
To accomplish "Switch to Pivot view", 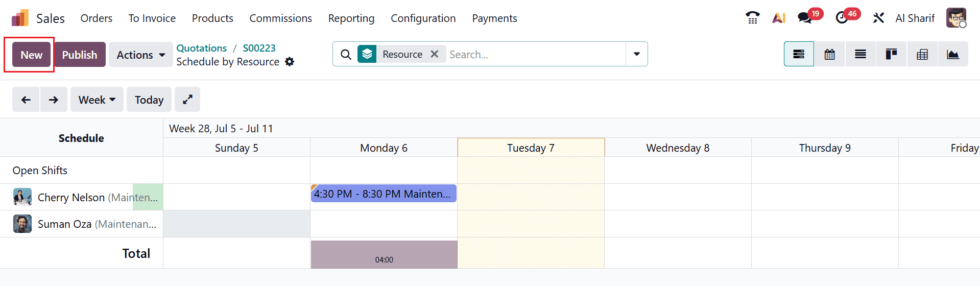I will pyautogui.click(x=922, y=54).
